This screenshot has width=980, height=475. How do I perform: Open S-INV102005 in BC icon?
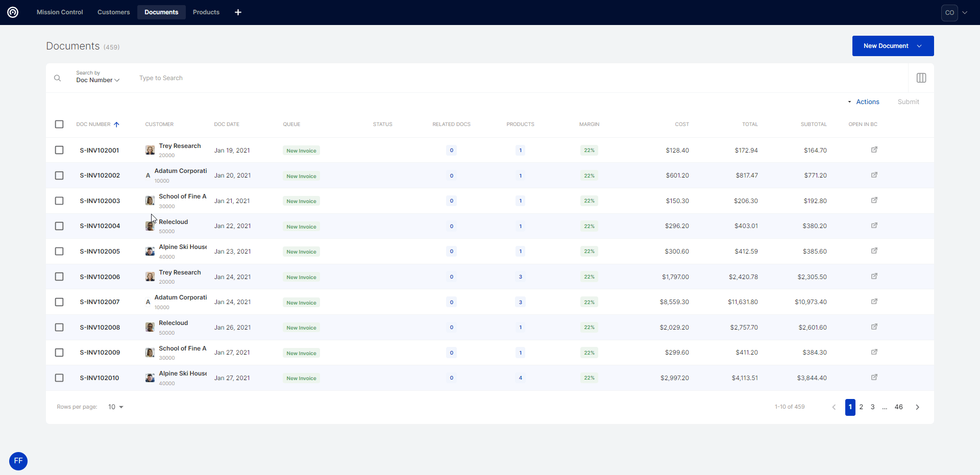tap(874, 251)
